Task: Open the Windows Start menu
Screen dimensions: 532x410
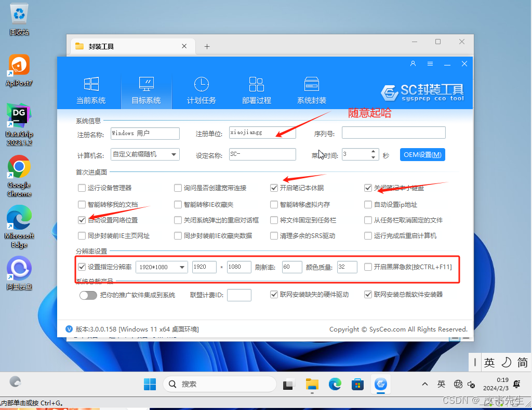Action: click(x=150, y=384)
